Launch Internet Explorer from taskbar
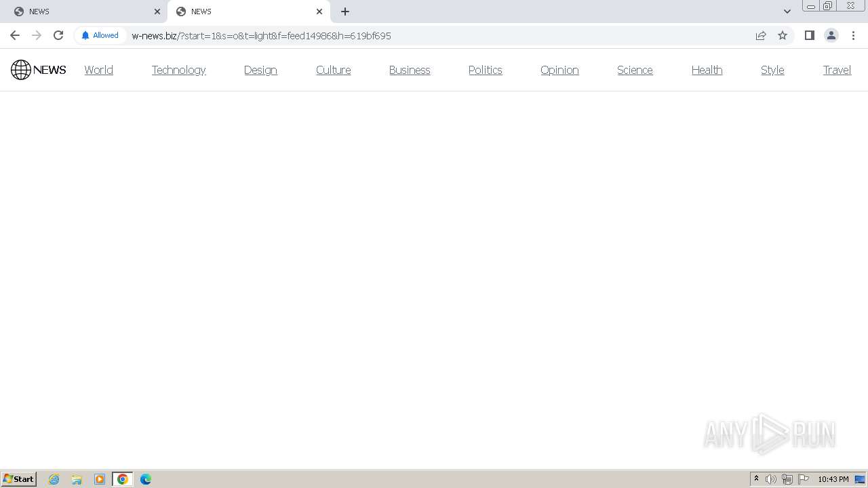 54,479
